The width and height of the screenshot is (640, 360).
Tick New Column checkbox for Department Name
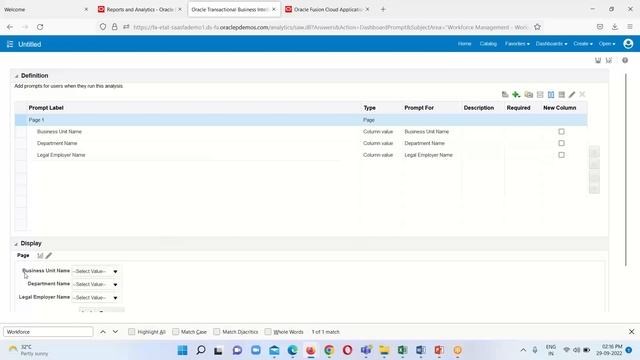[561, 143]
